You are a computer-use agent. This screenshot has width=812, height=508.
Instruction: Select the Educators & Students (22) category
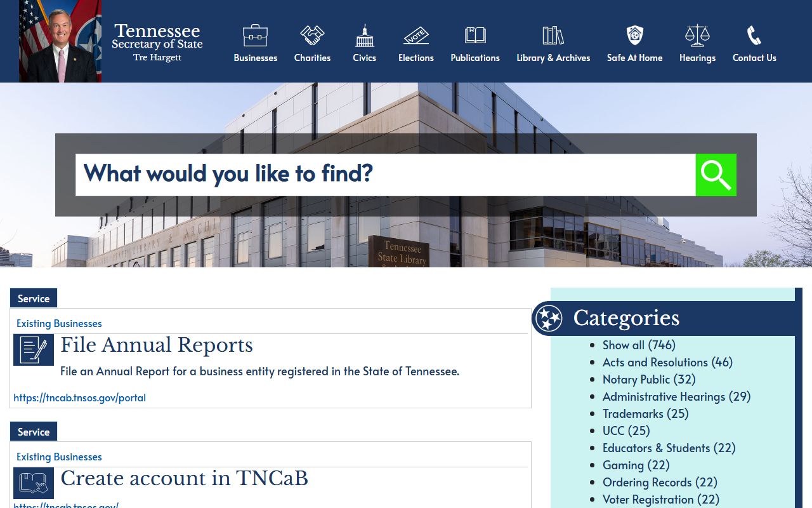click(669, 448)
